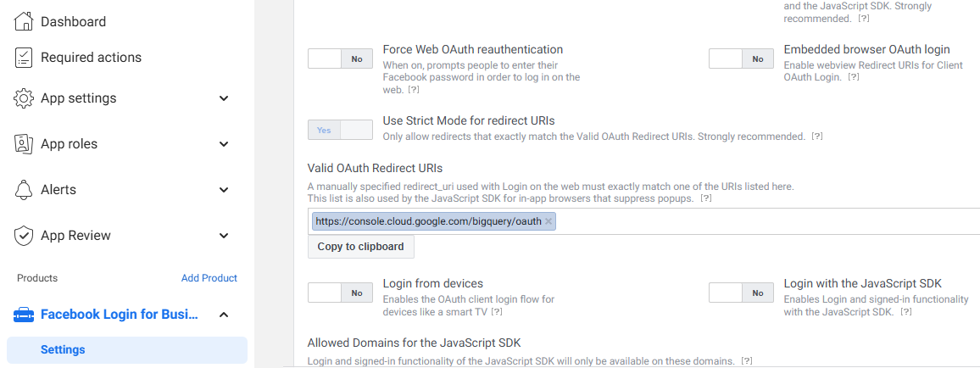Click the App Review shield icon
980x368 pixels.
pyautogui.click(x=24, y=236)
